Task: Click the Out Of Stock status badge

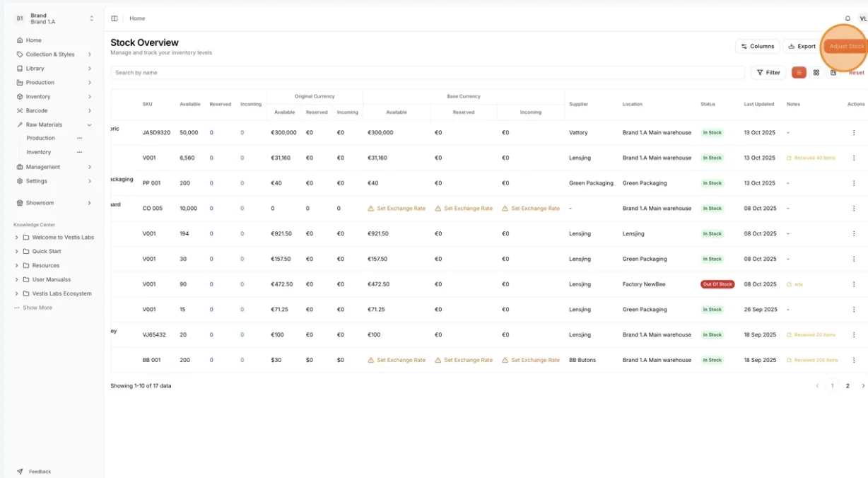Action: point(717,284)
